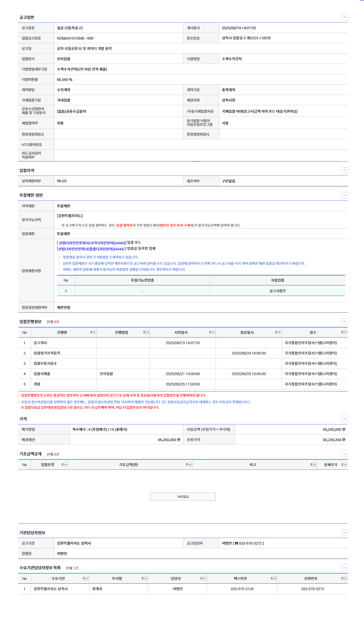The image size is (364, 618).
Task: Collapse the 입찰자격 section
Action: tap(345, 171)
